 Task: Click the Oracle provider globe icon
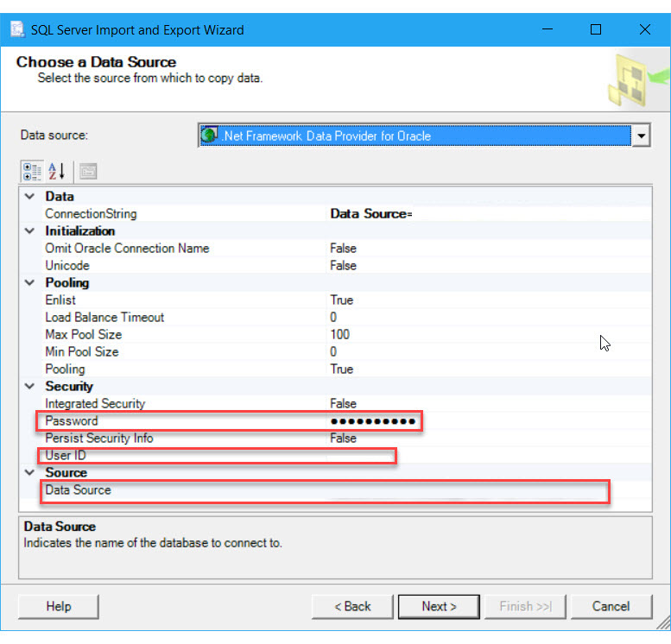pos(209,136)
